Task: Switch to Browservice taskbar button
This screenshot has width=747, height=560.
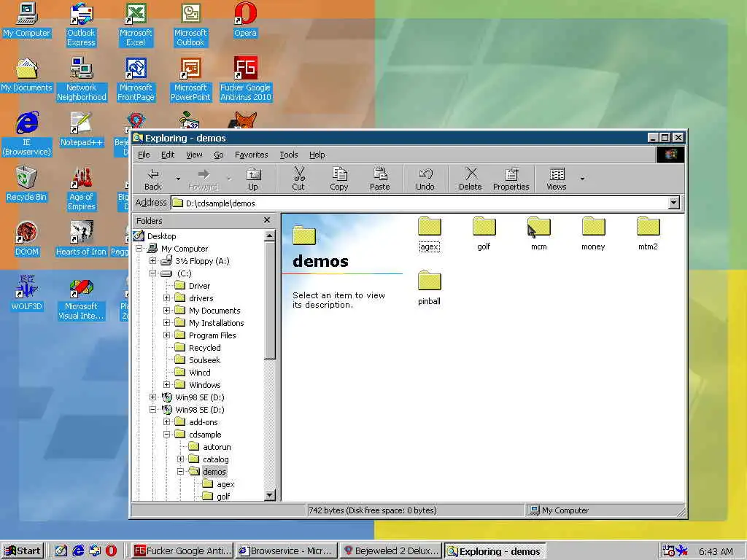Action: point(286,551)
